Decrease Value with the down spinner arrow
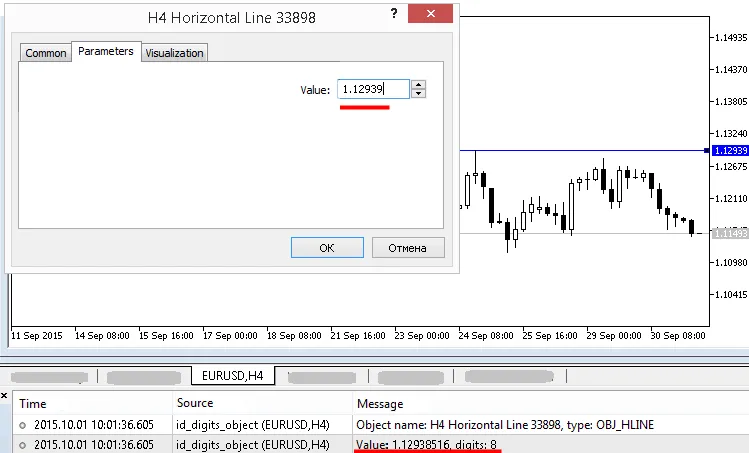This screenshot has height=453, width=749. (x=419, y=95)
